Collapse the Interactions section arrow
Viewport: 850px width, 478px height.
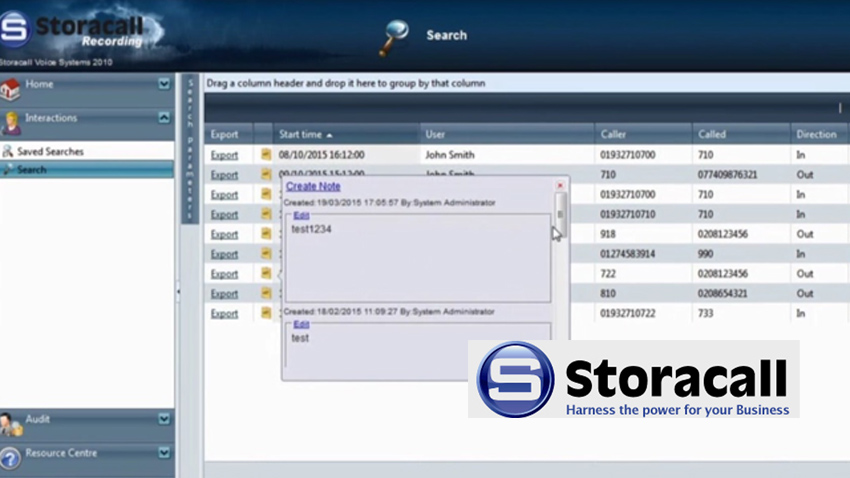[x=164, y=118]
